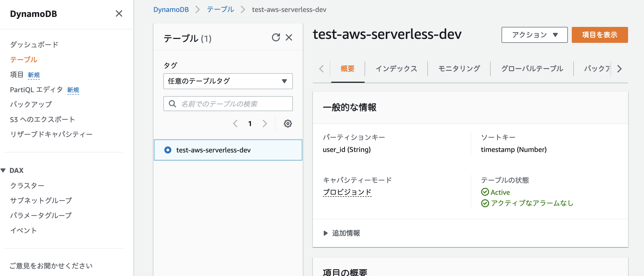644x276 pixels.
Task: Open the アクション dropdown menu
Action: click(534, 35)
